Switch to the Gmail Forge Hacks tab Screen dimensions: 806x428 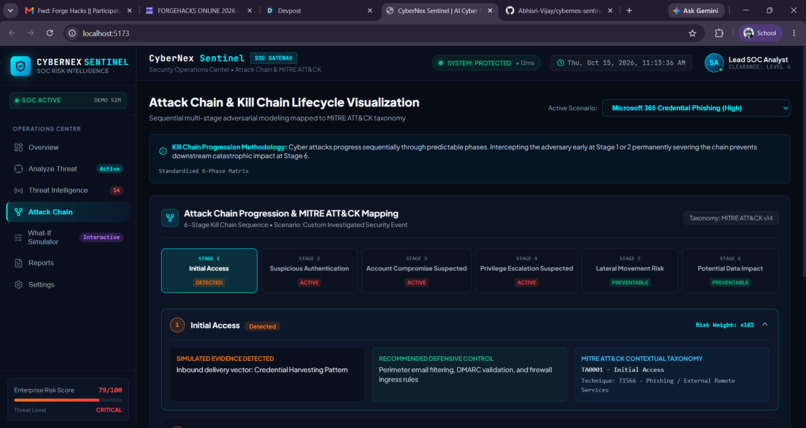79,10
